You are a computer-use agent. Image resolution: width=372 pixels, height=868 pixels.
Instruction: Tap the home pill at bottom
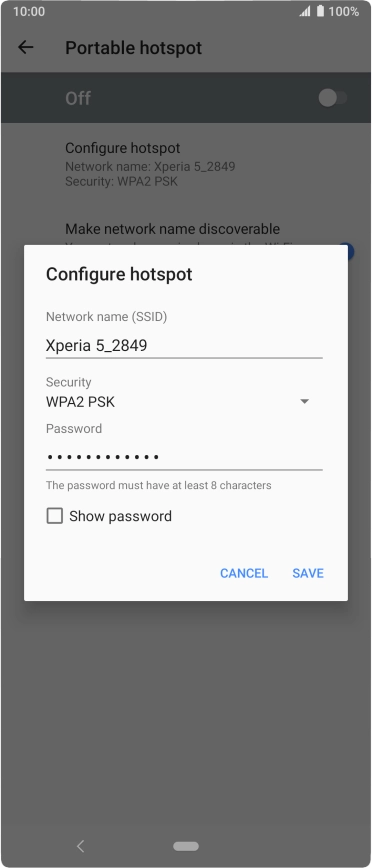tap(186, 846)
